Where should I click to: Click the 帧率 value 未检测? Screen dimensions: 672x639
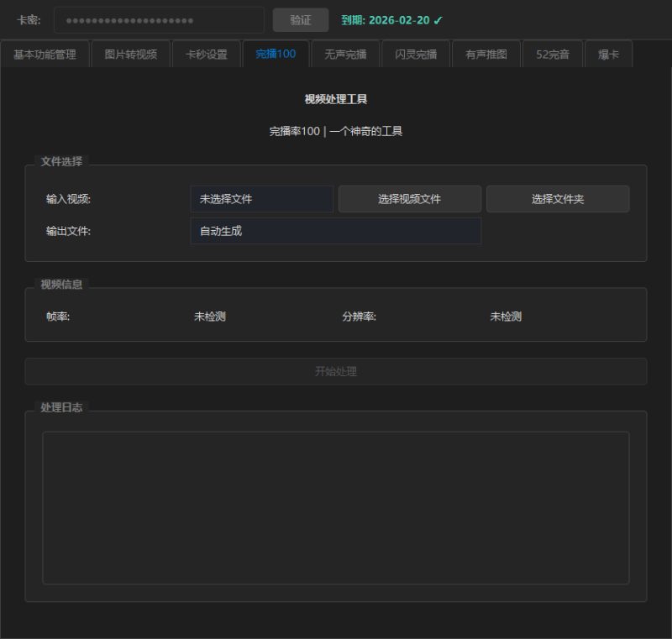(210, 317)
